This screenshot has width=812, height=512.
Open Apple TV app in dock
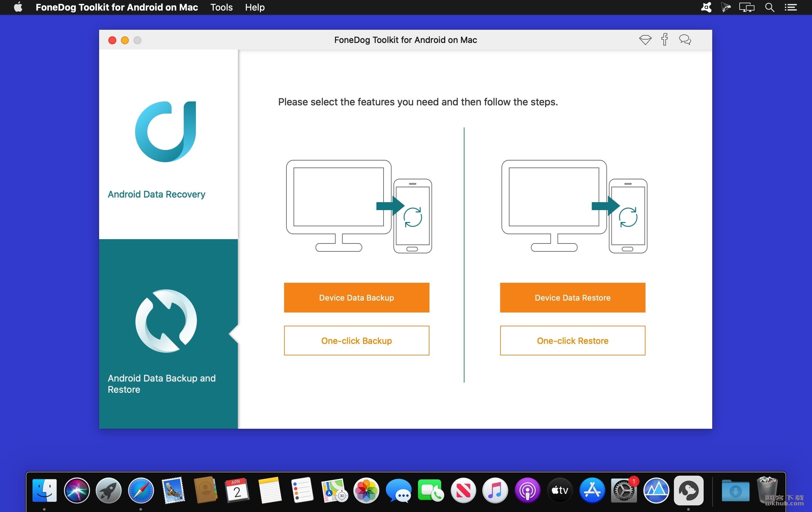click(x=559, y=490)
